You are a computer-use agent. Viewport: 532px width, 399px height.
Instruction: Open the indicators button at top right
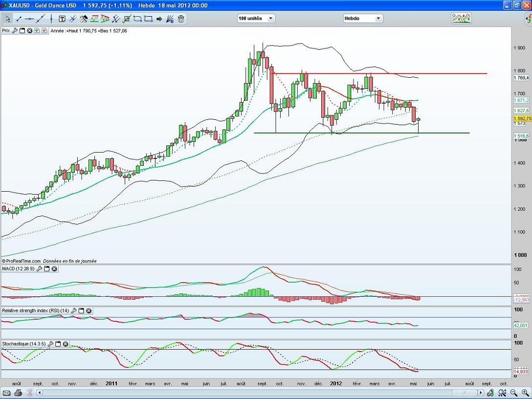pos(461,18)
